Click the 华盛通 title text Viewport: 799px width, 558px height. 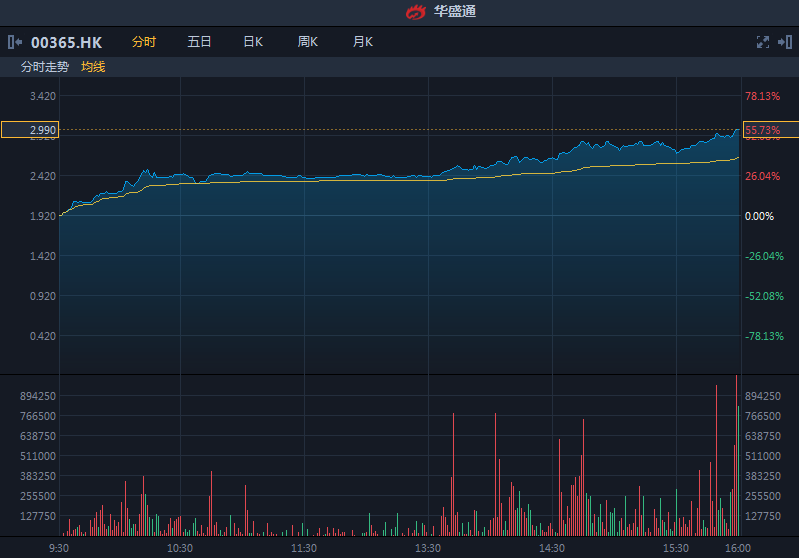(455, 12)
